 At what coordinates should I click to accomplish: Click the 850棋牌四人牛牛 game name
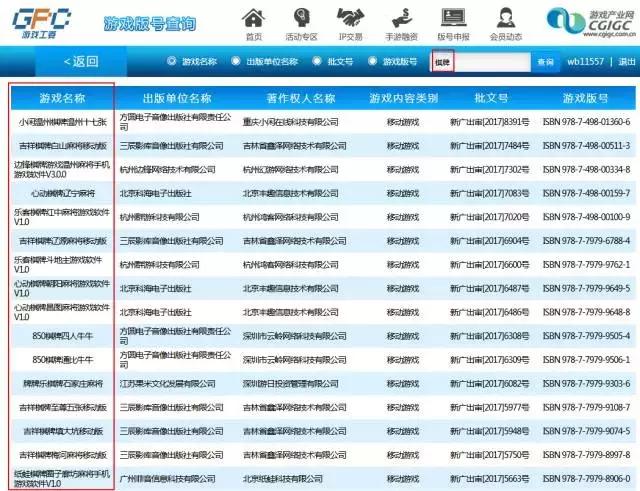tap(62, 336)
